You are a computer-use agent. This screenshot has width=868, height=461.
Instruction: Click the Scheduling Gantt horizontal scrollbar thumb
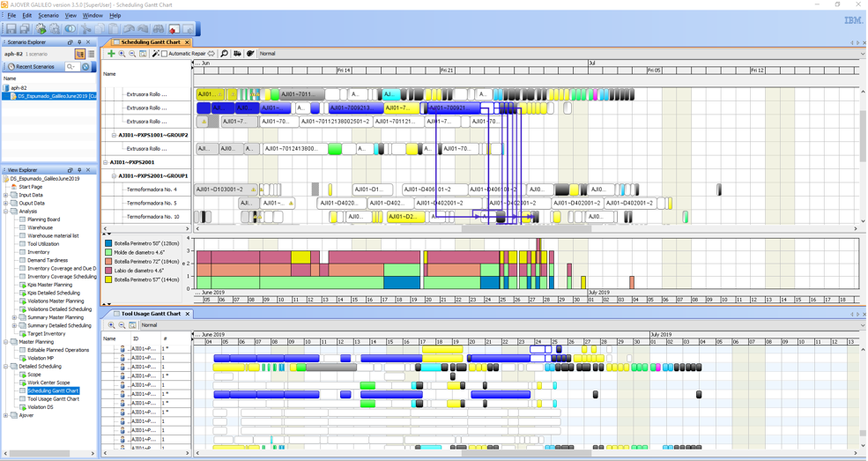[526, 228]
